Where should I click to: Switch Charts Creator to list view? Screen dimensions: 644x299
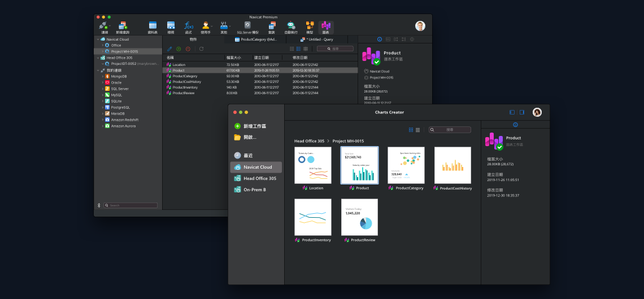tap(417, 130)
